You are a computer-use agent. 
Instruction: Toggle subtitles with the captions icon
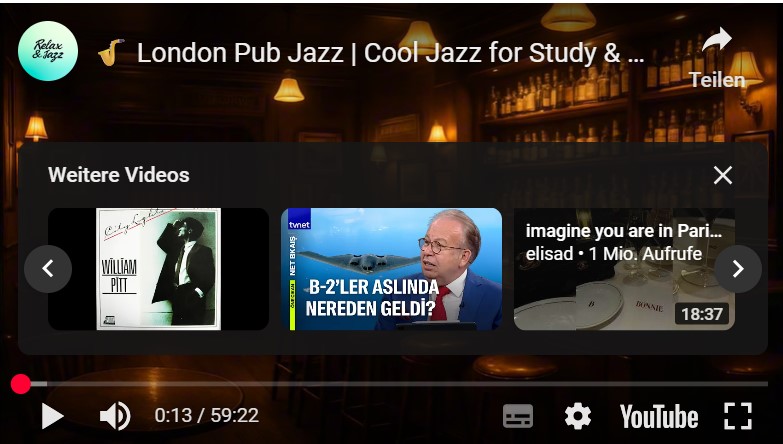[517, 416]
